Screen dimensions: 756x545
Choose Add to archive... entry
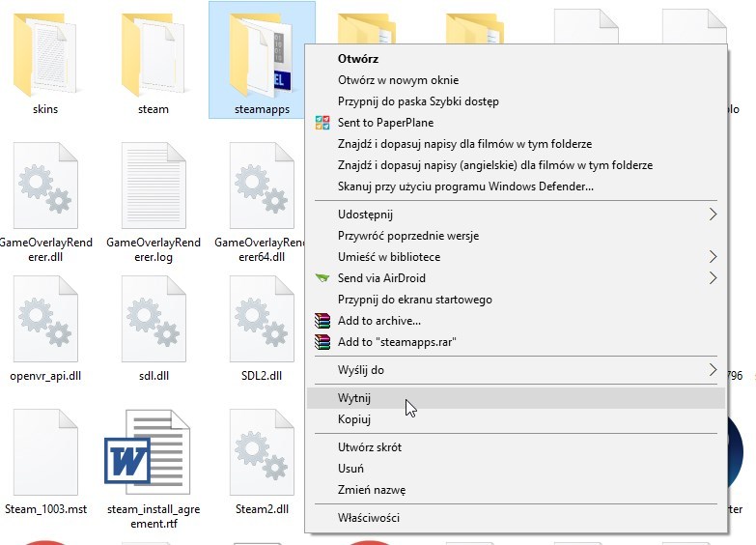(x=516, y=321)
